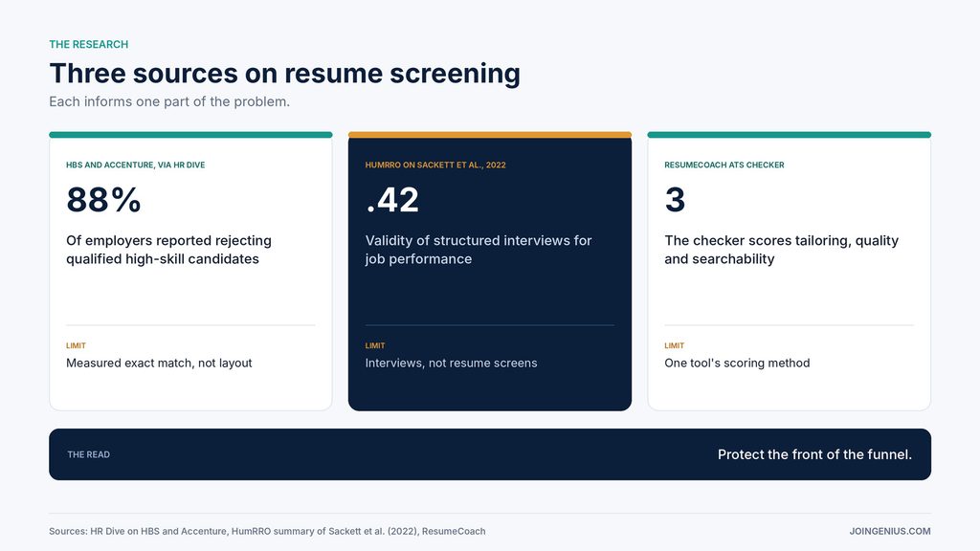Screen dimensions: 980x551
Task: Click the Sources footnote line
Action: pyautogui.click(x=267, y=532)
